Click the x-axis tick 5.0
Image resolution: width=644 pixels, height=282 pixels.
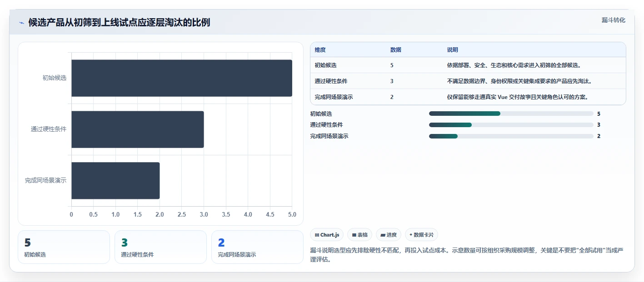point(292,214)
